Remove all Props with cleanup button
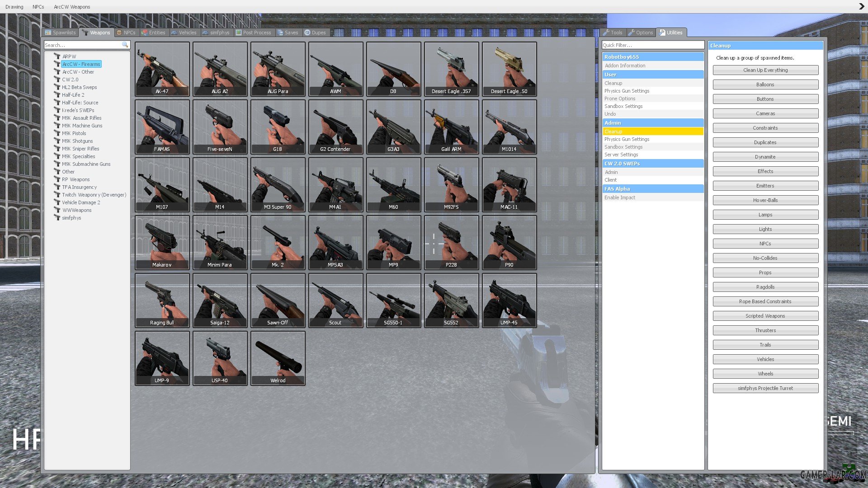The width and height of the screenshot is (868, 488). coord(765,272)
